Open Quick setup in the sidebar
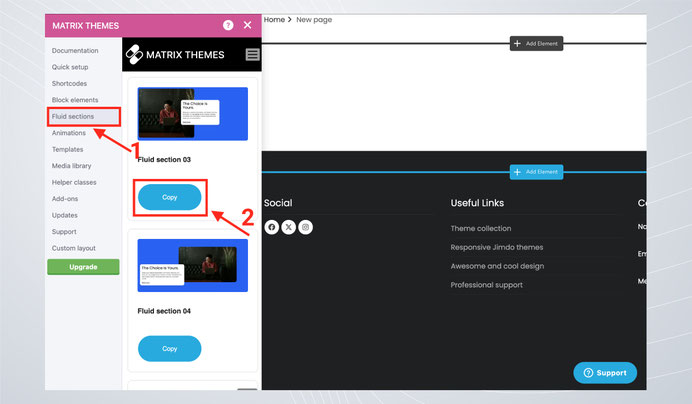Image resolution: width=692 pixels, height=404 pixels. [x=70, y=67]
